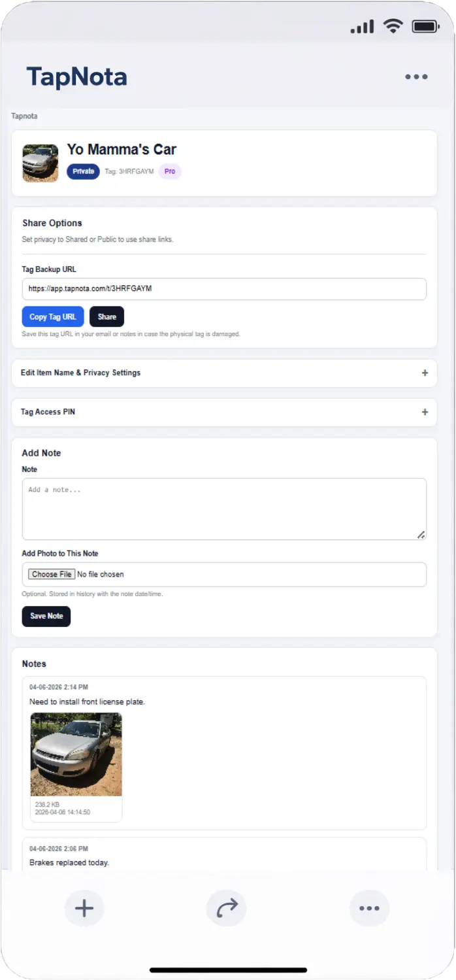Open the car photo in the first note
456x980 pixels.
click(x=75, y=753)
